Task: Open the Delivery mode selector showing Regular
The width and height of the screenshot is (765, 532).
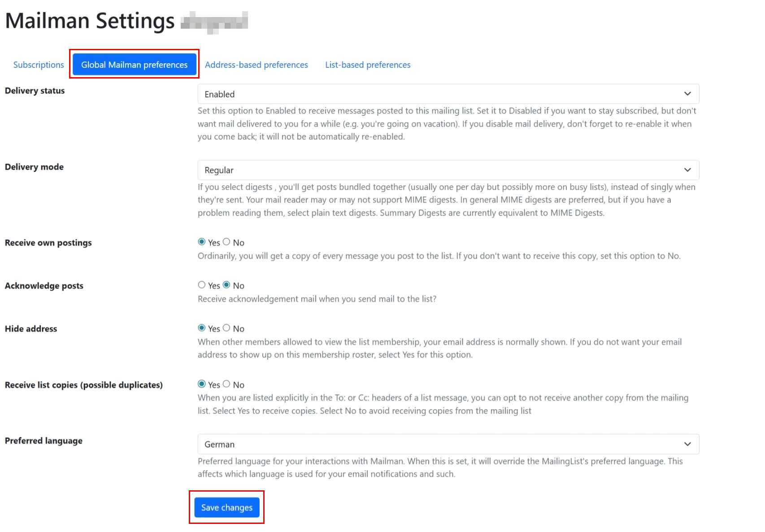Action: coord(448,170)
